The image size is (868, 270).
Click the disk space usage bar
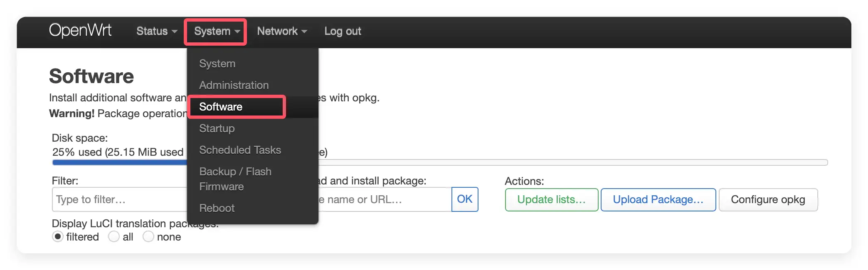tap(440, 162)
